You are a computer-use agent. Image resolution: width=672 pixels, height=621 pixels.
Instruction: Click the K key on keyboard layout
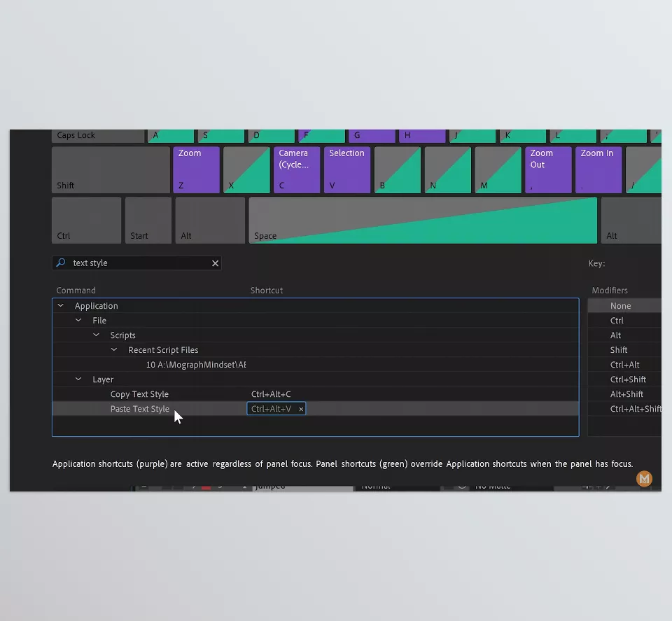pyautogui.click(x=523, y=136)
